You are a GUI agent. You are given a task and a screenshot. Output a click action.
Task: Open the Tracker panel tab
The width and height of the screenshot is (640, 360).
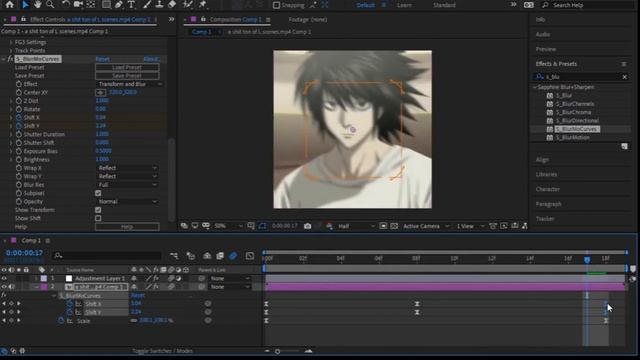click(545, 219)
